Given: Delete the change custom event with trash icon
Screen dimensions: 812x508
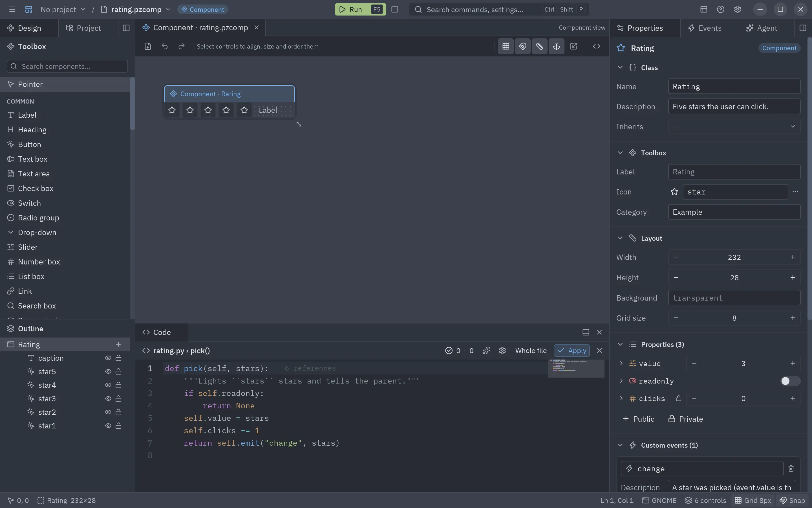Looking at the screenshot, I should point(791,468).
